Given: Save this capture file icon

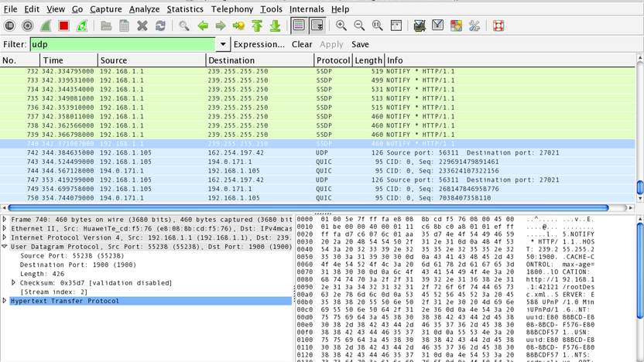Looking at the screenshot, I should [x=124, y=26].
